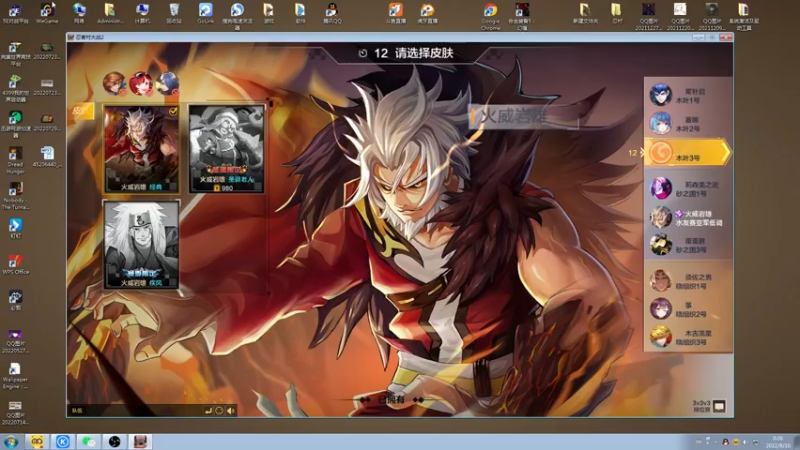
Task: Click the countdown timer icon at top
Action: click(x=363, y=53)
